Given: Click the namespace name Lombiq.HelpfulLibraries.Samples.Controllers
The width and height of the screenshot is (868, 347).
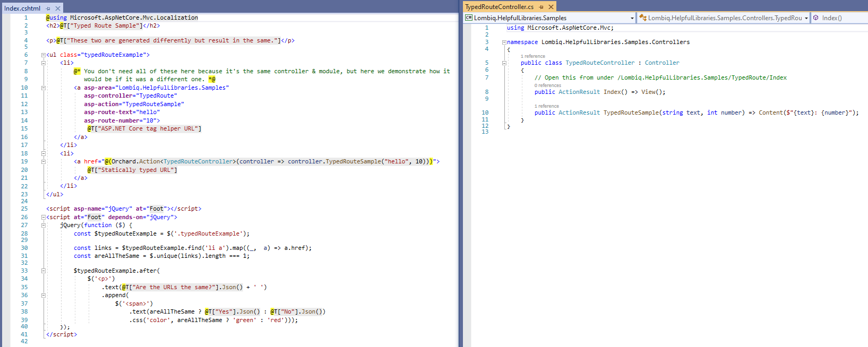Looking at the screenshot, I should (616, 42).
